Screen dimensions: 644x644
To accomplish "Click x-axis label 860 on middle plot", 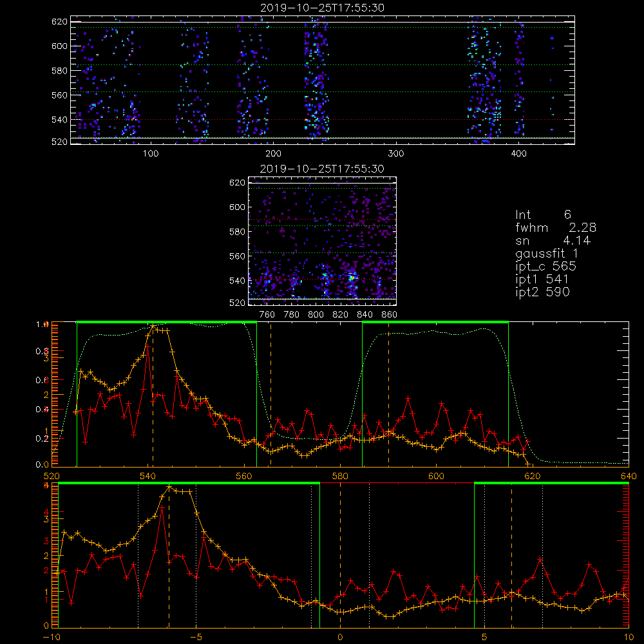I will (390, 315).
